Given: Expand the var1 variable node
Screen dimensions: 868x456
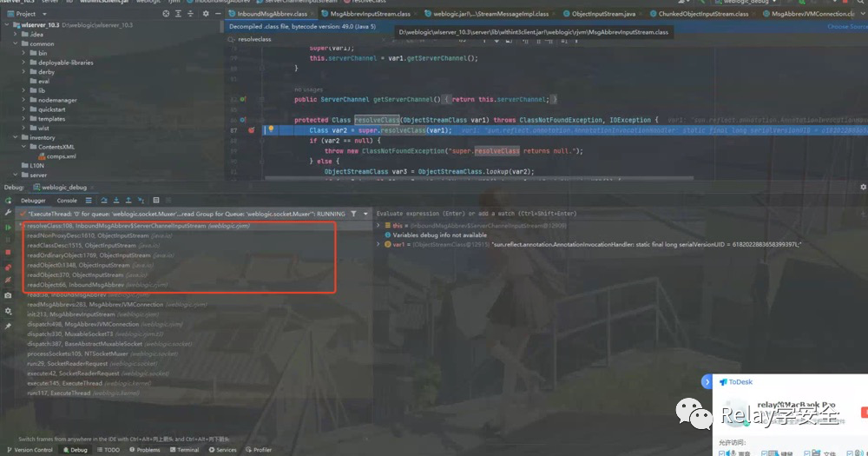Looking at the screenshot, I should (x=378, y=244).
